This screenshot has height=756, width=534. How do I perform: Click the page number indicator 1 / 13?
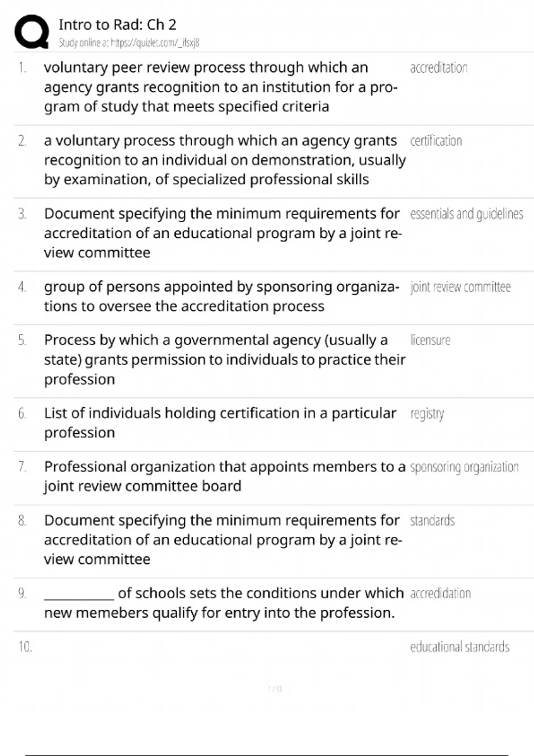click(x=275, y=689)
